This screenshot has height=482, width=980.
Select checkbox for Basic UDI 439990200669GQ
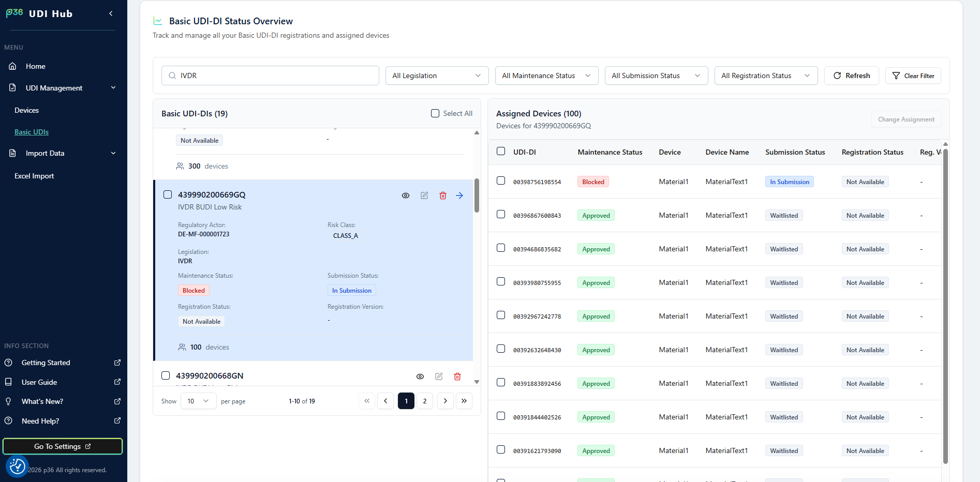pos(168,194)
